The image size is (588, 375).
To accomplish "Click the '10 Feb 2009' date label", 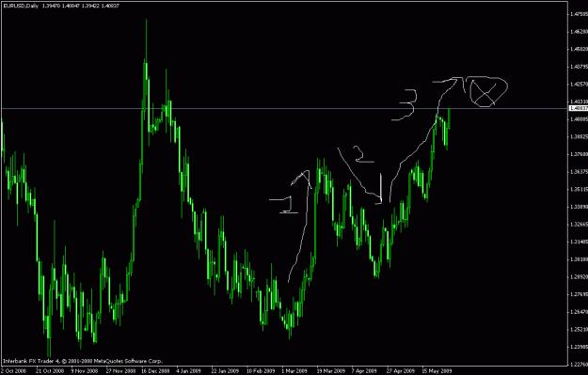I will (261, 371).
